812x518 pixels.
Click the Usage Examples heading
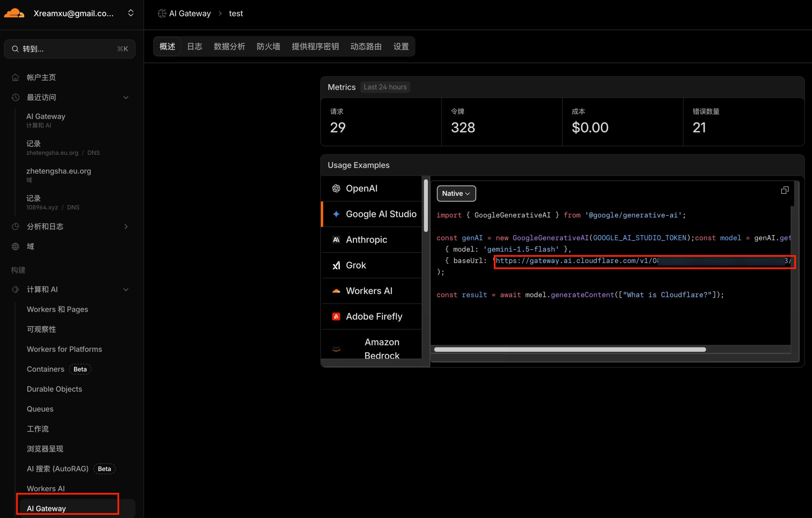pos(358,165)
